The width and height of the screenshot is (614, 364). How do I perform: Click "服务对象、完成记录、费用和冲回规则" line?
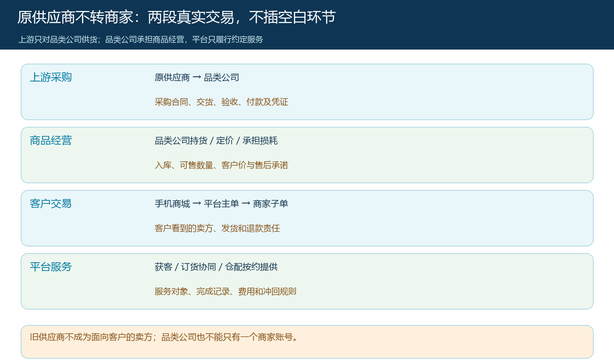(x=225, y=292)
